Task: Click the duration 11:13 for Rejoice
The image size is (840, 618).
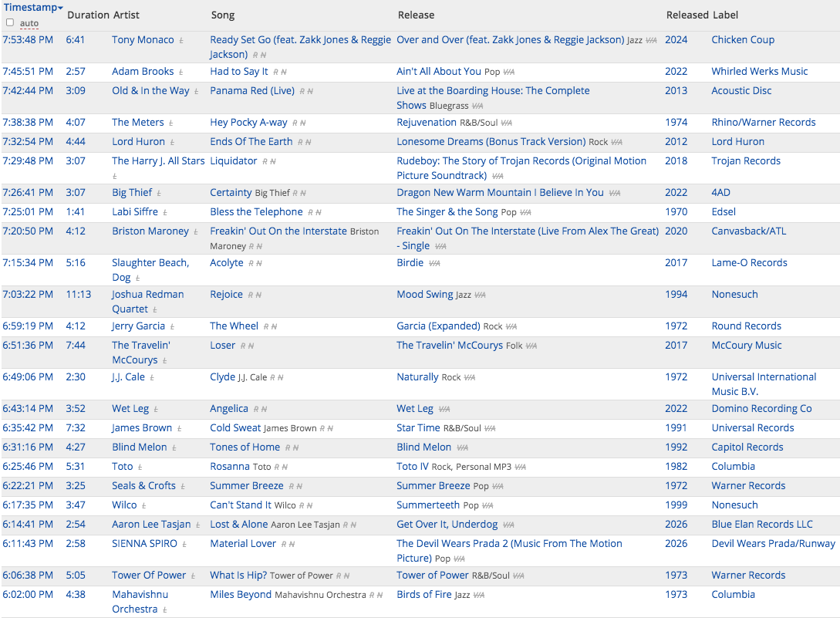Action: click(79, 294)
